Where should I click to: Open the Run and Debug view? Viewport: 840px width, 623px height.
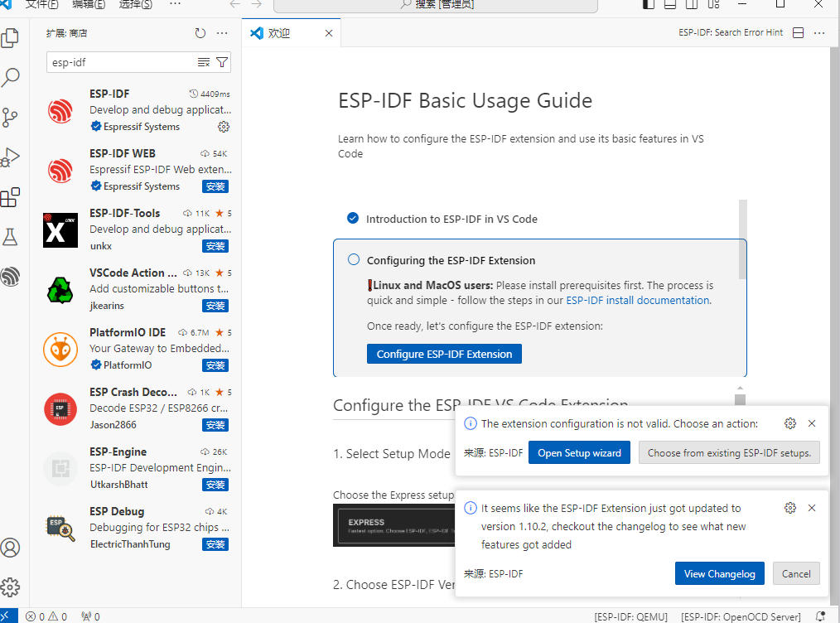pyautogui.click(x=10, y=157)
